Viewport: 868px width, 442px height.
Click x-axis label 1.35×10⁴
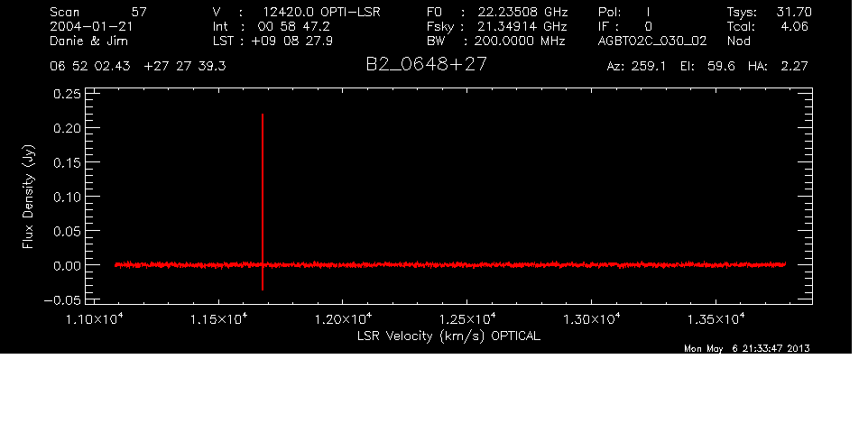(716, 319)
